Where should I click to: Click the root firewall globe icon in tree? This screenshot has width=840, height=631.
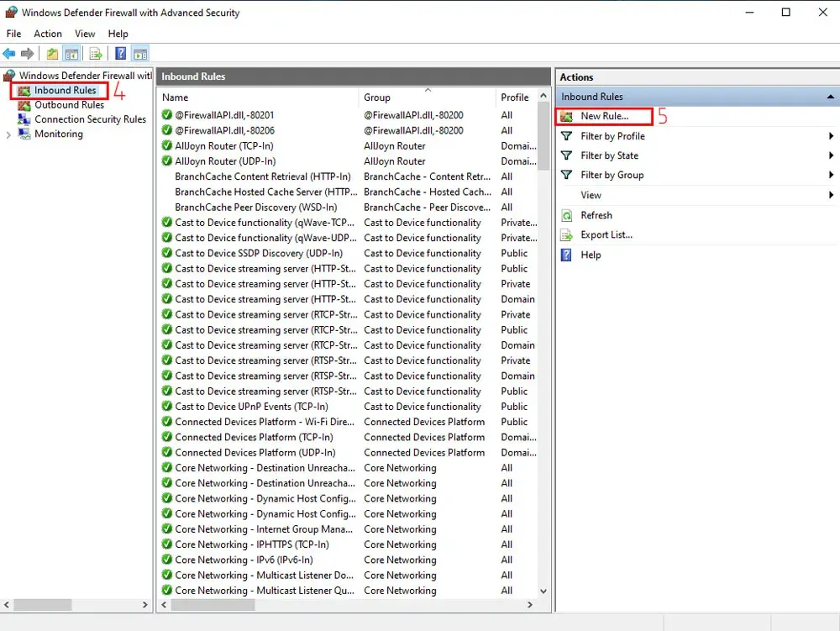click(x=9, y=76)
